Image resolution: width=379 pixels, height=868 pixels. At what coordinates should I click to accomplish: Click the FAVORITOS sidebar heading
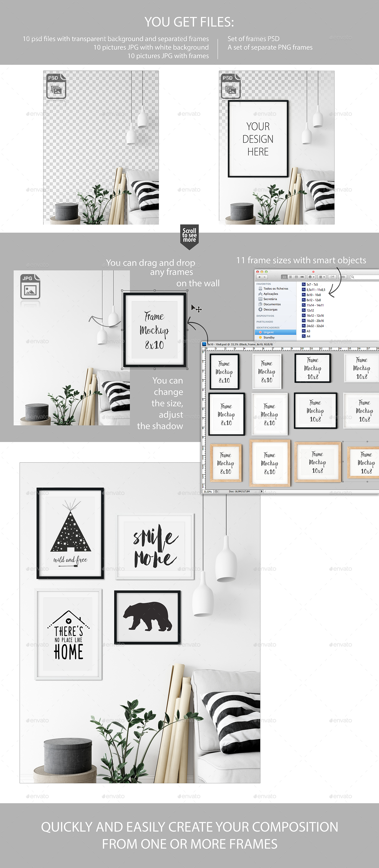coord(264,284)
